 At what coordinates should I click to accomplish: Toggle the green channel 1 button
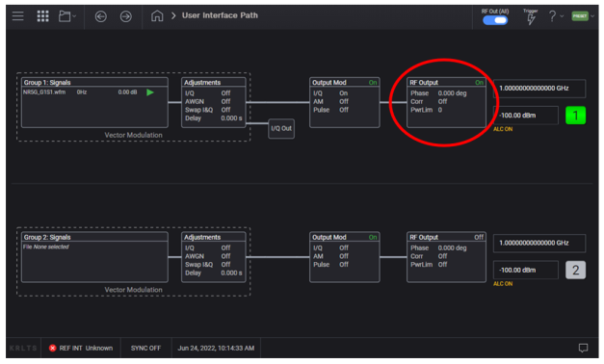pos(575,116)
